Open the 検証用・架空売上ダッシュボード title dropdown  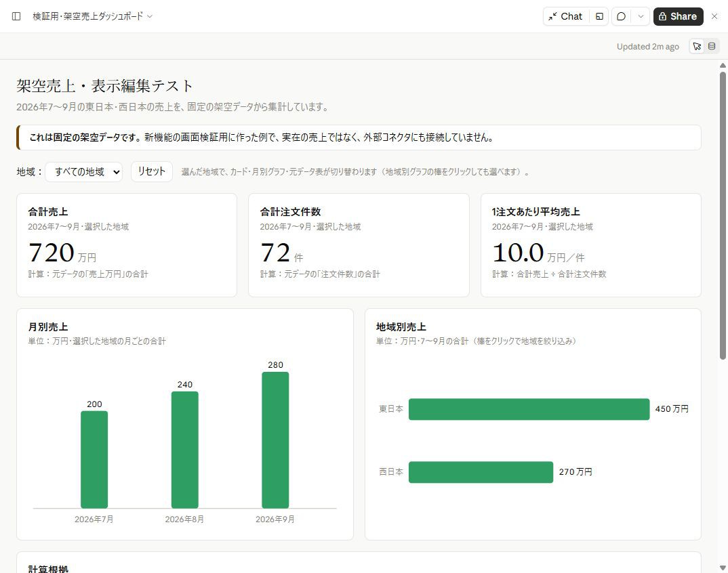pos(92,16)
